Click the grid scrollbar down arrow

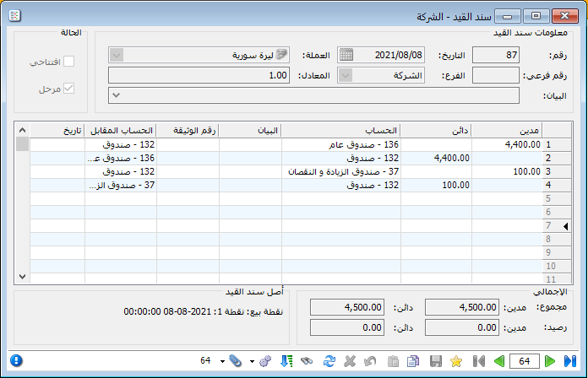coord(22,277)
